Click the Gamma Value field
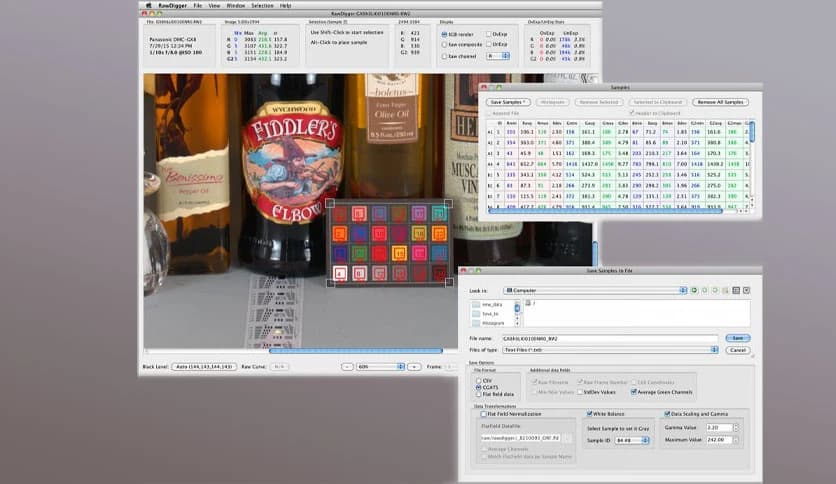 point(720,427)
